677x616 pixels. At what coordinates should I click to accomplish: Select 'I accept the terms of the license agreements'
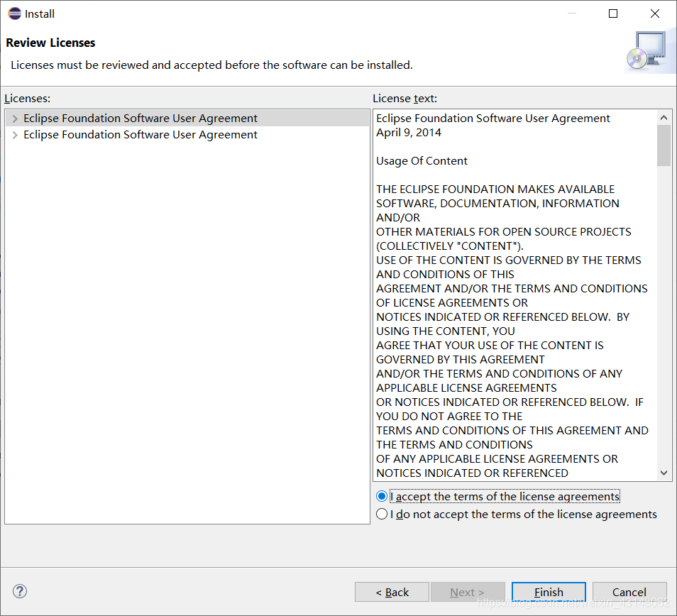(x=498, y=497)
